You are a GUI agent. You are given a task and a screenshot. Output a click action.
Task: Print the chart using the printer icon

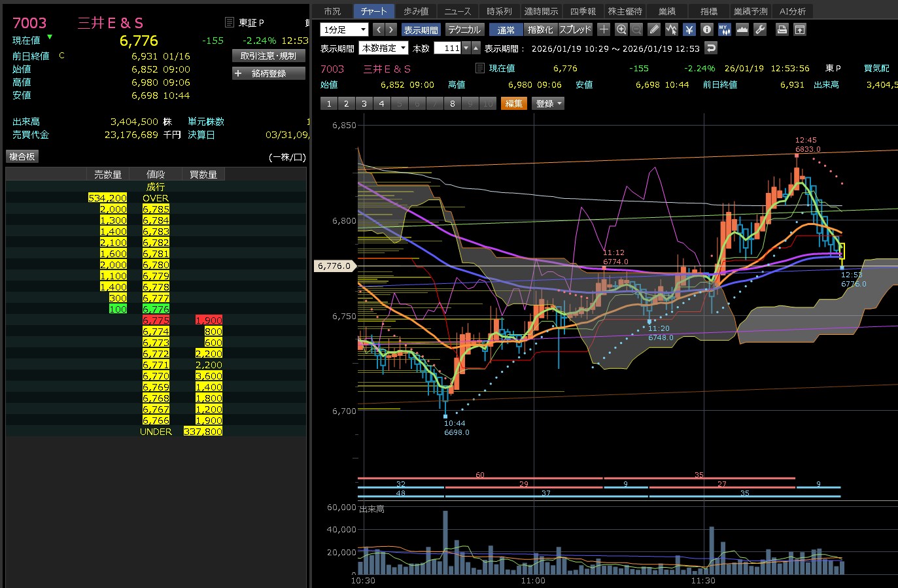[782, 29]
